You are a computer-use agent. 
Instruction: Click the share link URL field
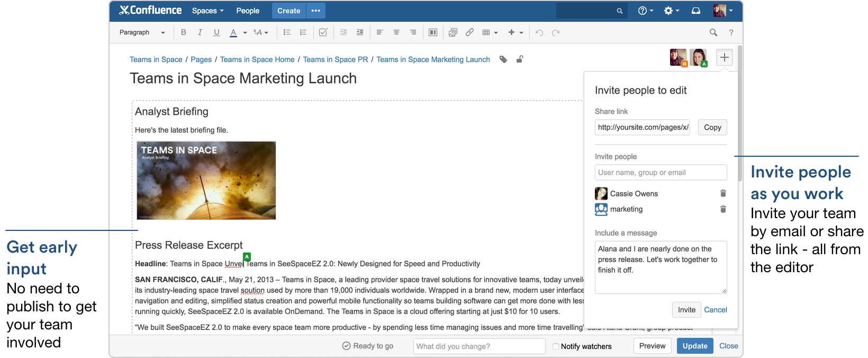click(643, 127)
